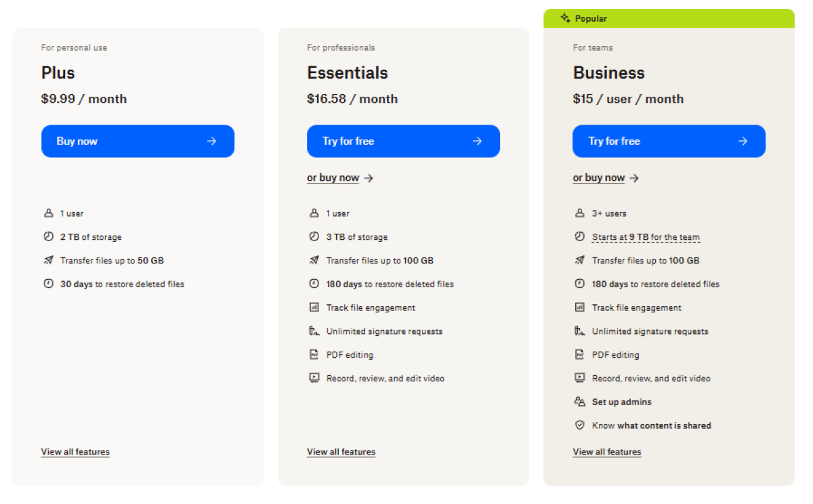Viewport: 813px width, 504px height.
Task: Select the video icon beside "Record, review, and edit video"
Action: (580, 378)
